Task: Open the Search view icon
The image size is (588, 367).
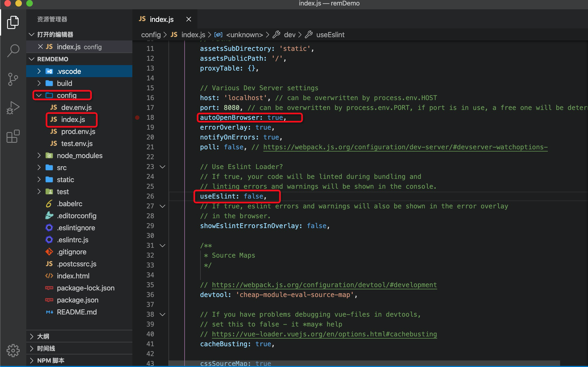Action: [13, 51]
